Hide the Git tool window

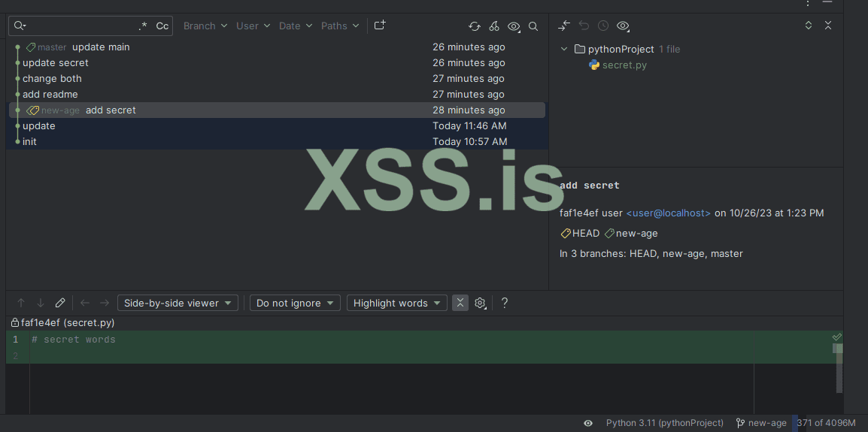(x=827, y=2)
